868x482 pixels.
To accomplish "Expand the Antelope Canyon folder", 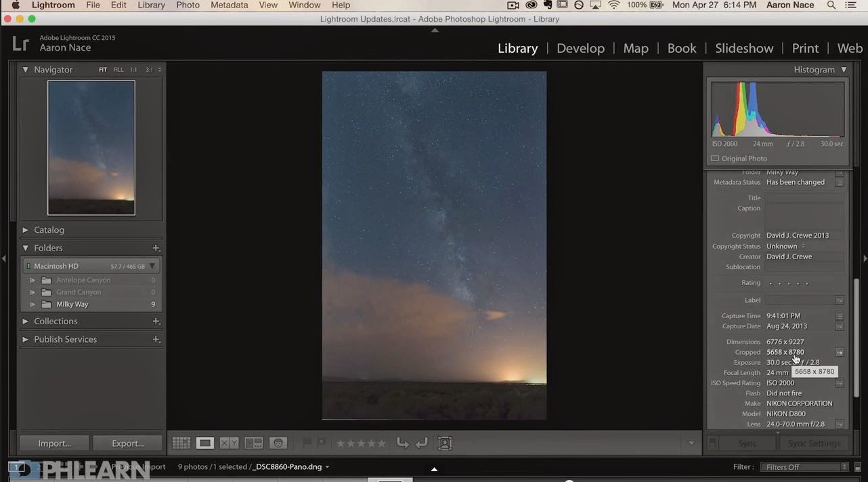I will (x=32, y=280).
